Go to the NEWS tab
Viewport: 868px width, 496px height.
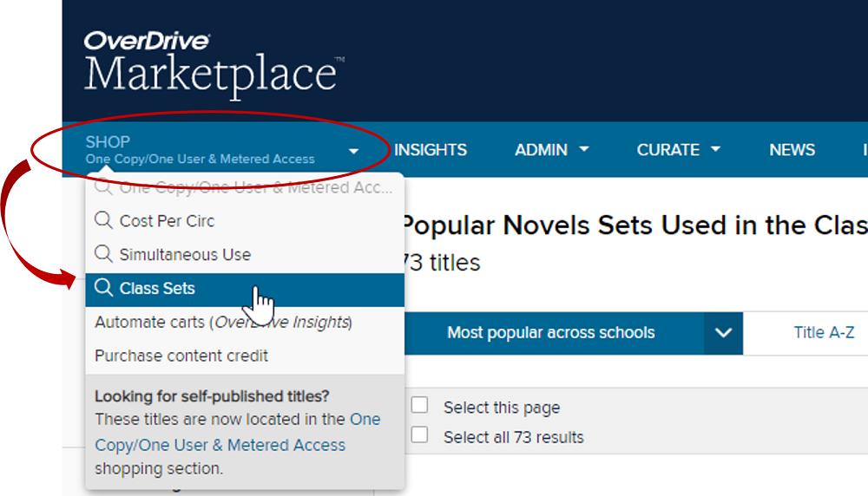pyautogui.click(x=792, y=150)
